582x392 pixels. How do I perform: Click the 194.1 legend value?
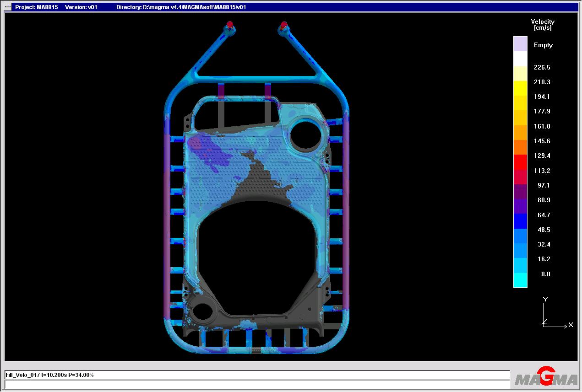[x=542, y=97]
